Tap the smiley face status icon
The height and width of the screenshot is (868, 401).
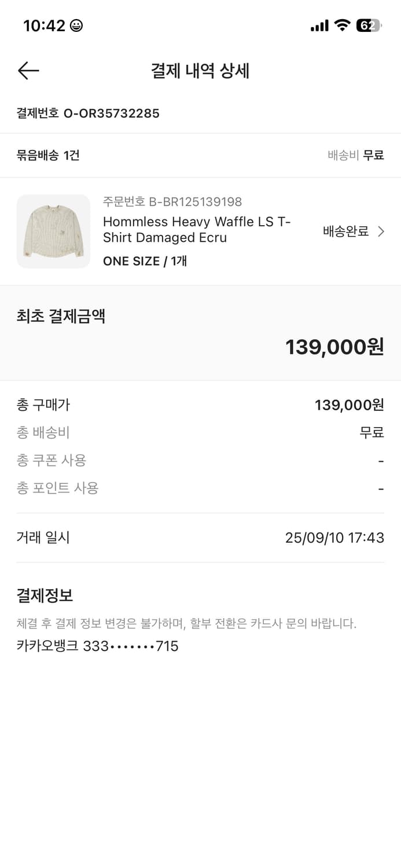pos(76,25)
